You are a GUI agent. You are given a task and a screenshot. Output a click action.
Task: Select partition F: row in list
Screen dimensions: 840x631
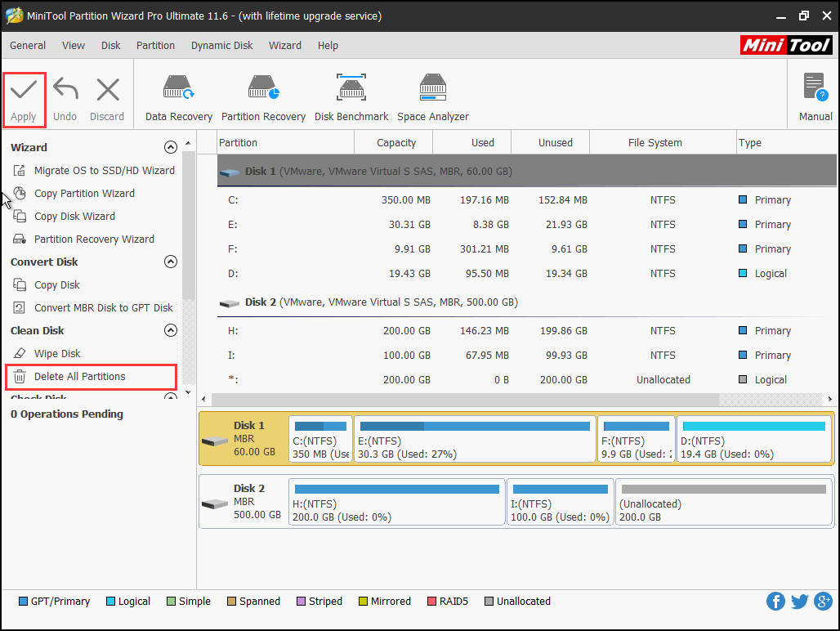point(526,249)
